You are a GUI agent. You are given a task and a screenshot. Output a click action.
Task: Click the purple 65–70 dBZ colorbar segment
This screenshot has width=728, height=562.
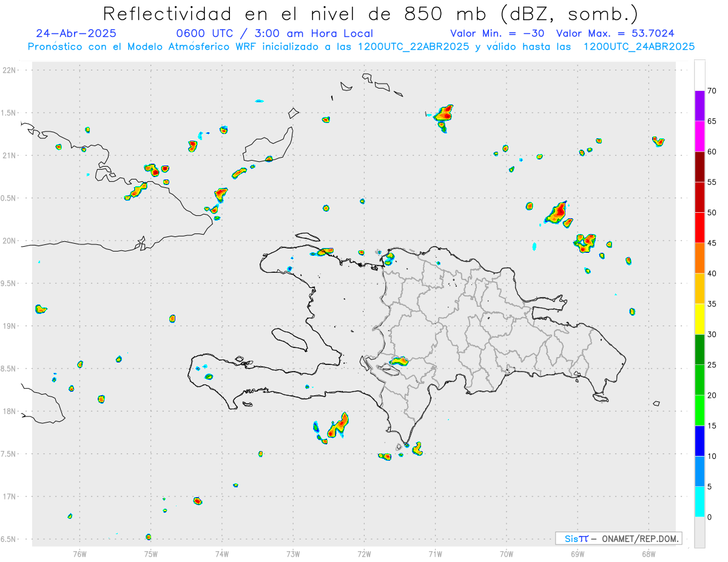point(699,106)
